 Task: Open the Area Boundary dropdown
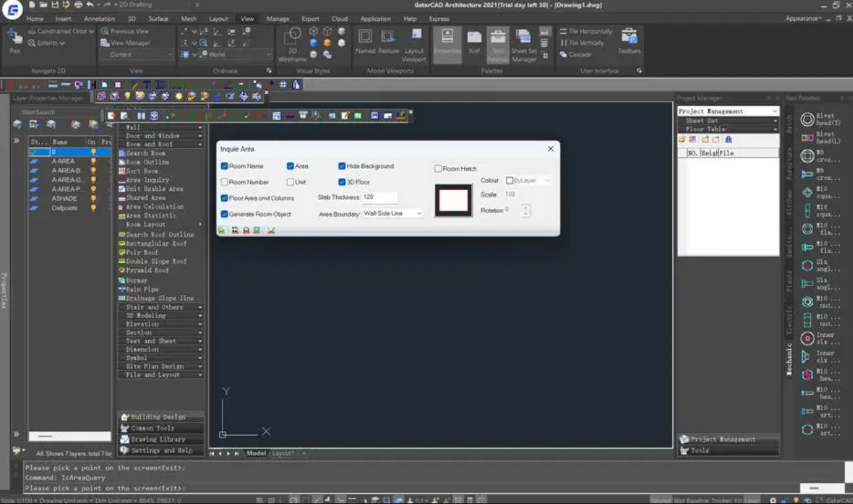(x=393, y=213)
